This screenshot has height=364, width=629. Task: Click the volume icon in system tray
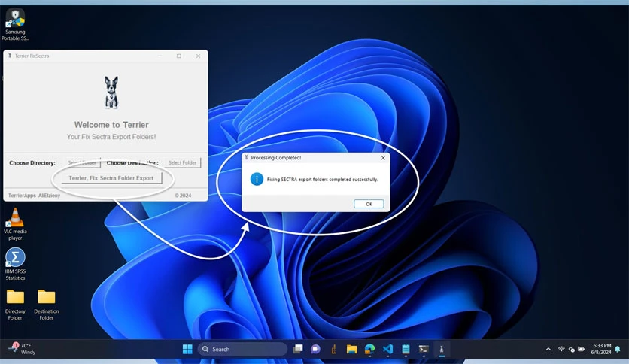571,349
